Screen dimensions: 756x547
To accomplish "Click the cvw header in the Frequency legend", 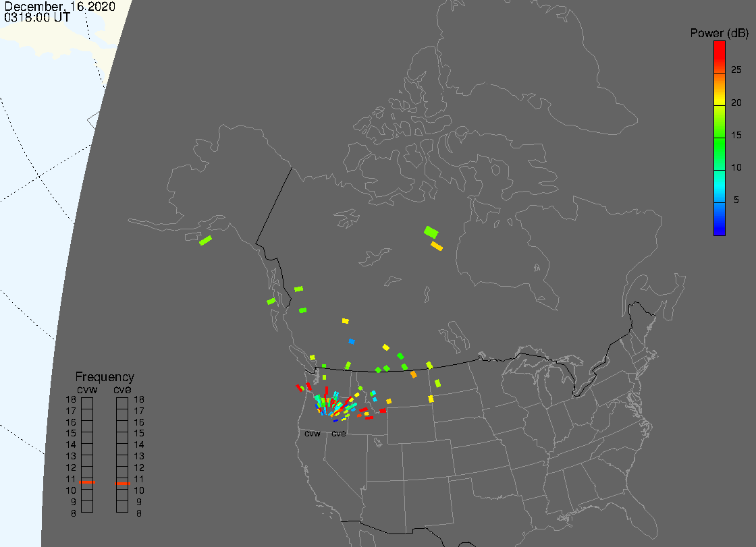I will 87,389.
